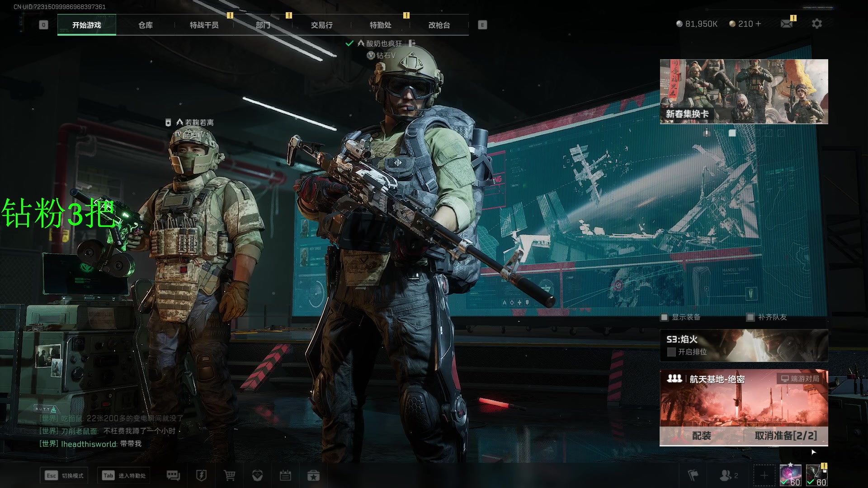The width and height of the screenshot is (868, 488).
Task: Open the 交易行 tab
Action: click(321, 25)
